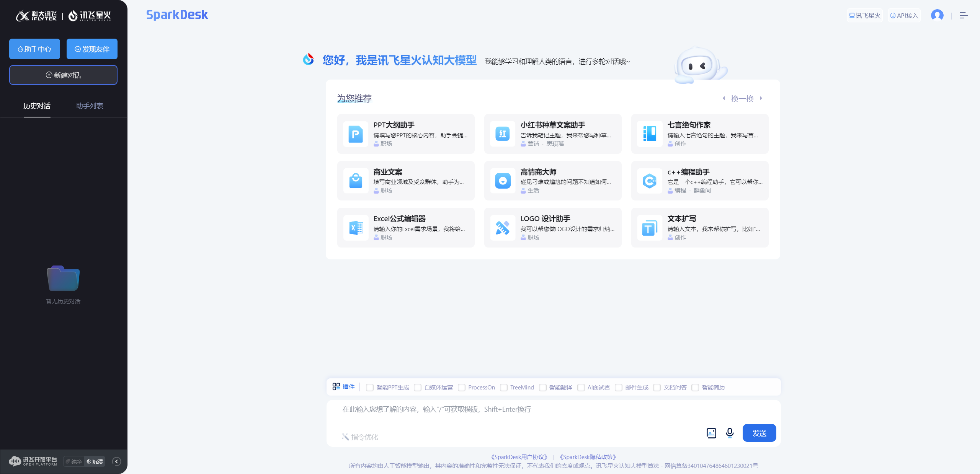Open the user avatar profile icon

coord(937,15)
